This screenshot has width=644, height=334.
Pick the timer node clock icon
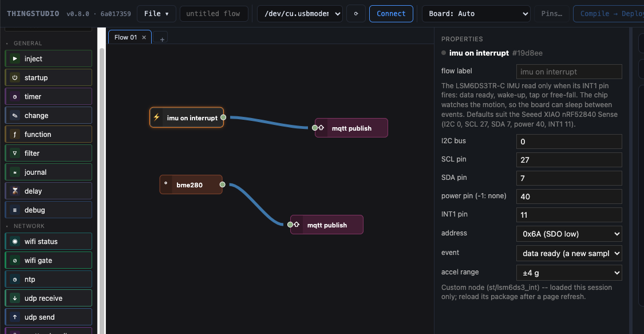(x=15, y=97)
